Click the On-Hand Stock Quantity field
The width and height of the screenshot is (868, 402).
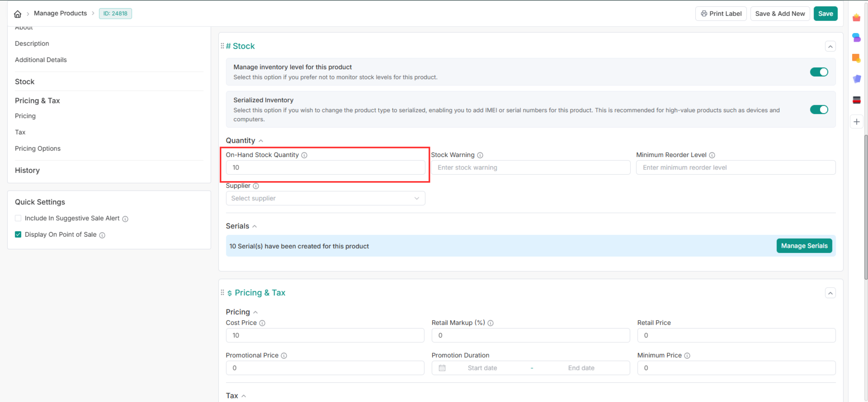click(326, 167)
